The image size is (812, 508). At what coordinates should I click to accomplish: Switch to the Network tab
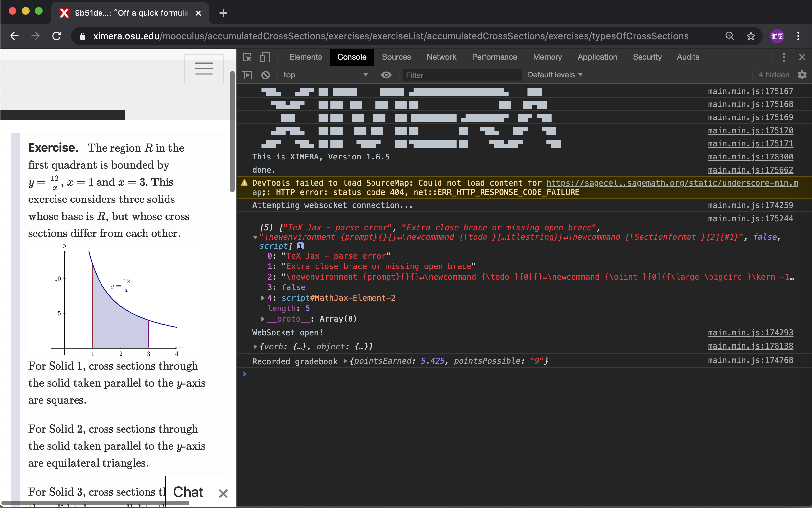[441, 57]
